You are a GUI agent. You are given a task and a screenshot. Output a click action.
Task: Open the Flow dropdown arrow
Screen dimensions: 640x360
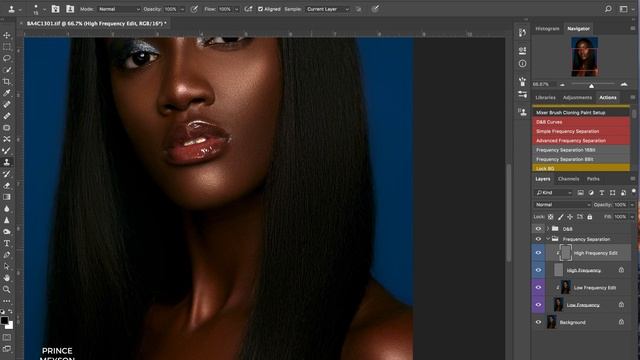[x=236, y=9]
